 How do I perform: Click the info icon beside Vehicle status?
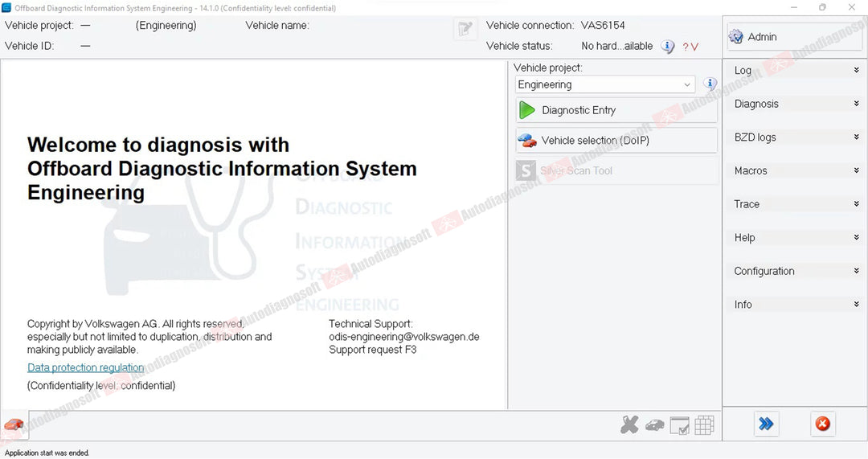[668, 47]
